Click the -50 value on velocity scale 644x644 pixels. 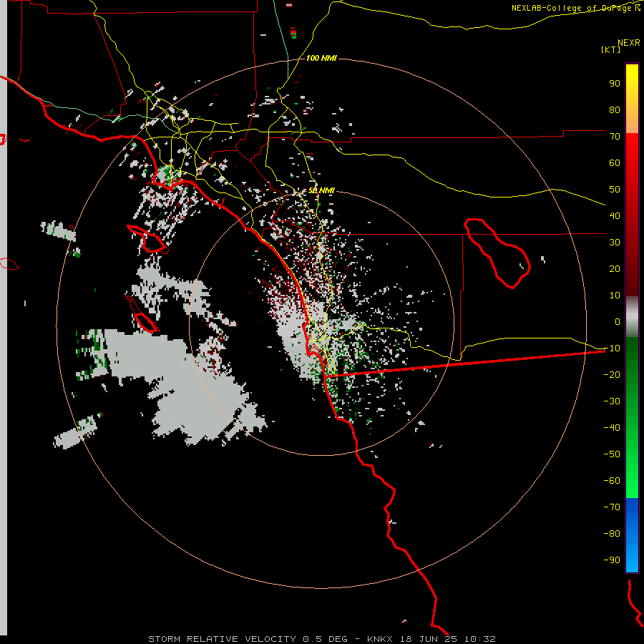coord(612,454)
